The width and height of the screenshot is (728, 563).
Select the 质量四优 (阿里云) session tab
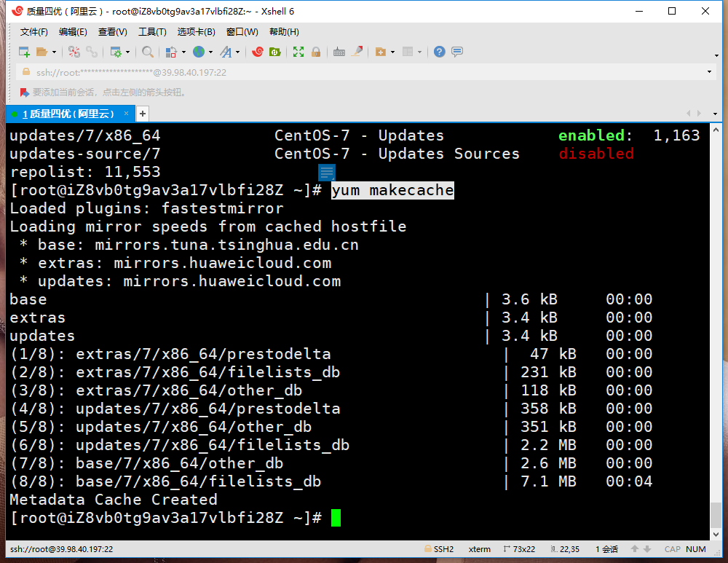68,114
